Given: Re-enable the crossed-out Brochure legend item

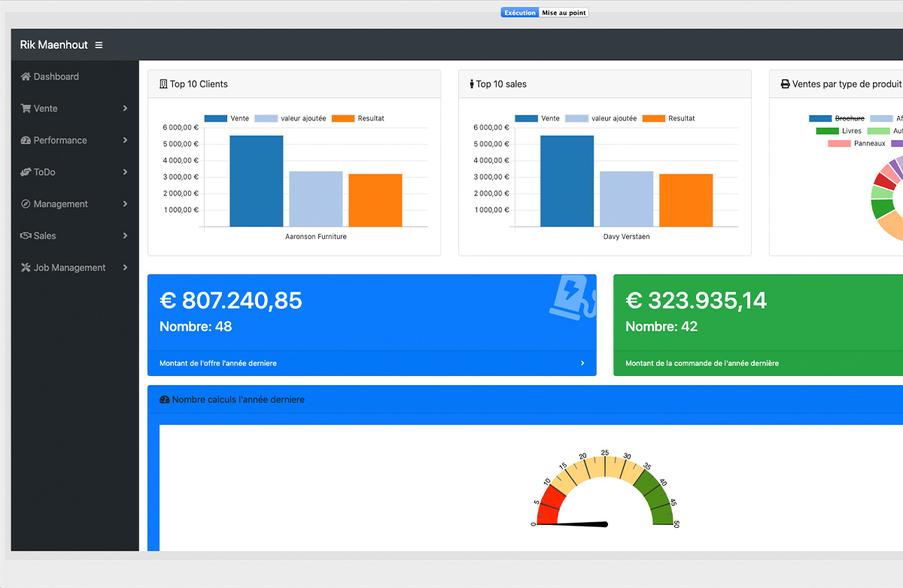Looking at the screenshot, I should click(x=837, y=119).
